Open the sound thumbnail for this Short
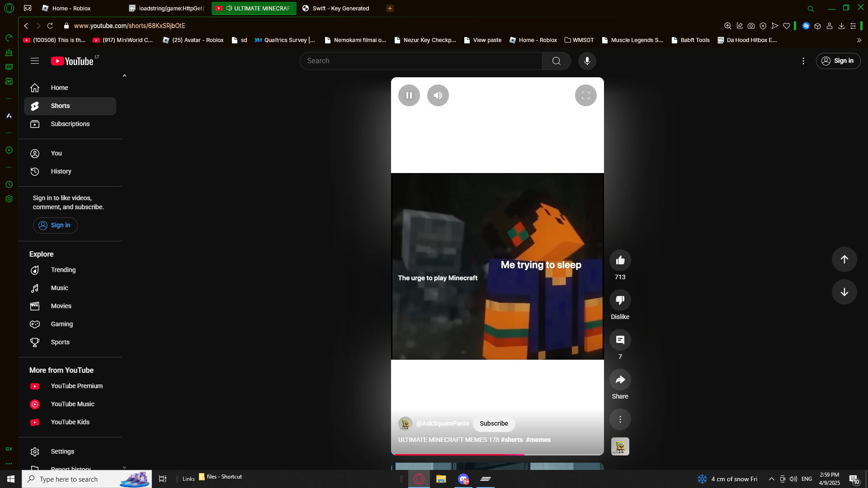The image size is (868, 488). pos(620,446)
